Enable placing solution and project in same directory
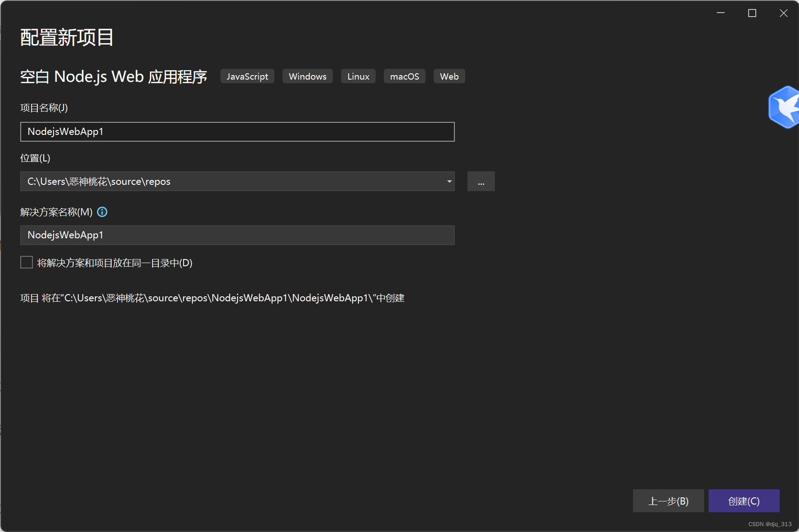Screen dimensions: 799x532 [x=27, y=262]
